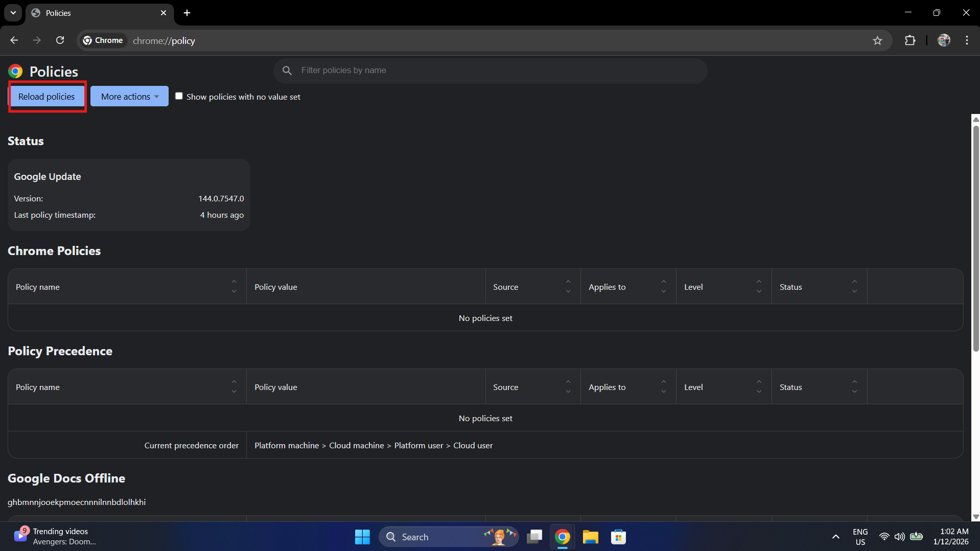980x551 pixels.
Task: Click the Chrome site info chip
Action: click(103, 41)
